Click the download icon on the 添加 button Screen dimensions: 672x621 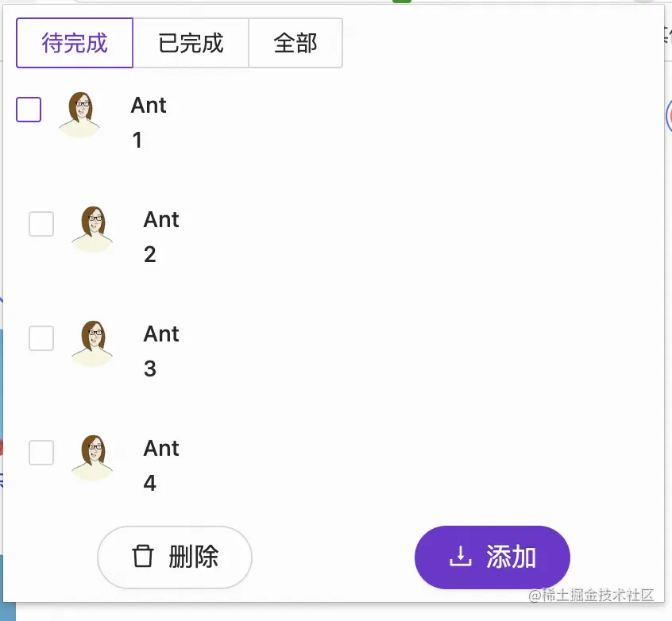coord(461,557)
